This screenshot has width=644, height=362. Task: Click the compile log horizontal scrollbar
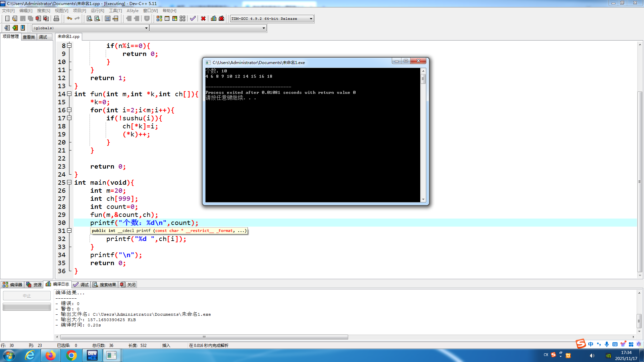[204, 337]
